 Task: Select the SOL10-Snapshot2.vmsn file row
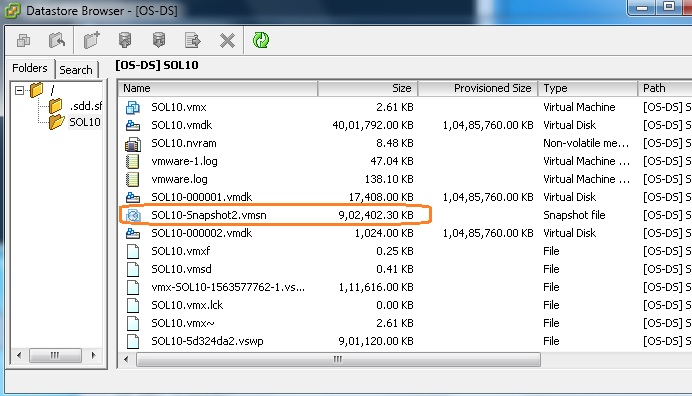tap(274, 215)
